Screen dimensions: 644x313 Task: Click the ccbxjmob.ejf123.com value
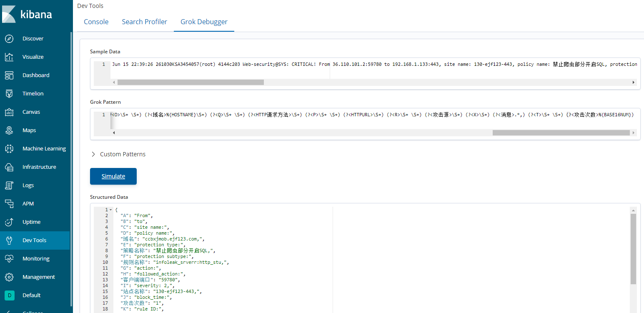[173, 239]
